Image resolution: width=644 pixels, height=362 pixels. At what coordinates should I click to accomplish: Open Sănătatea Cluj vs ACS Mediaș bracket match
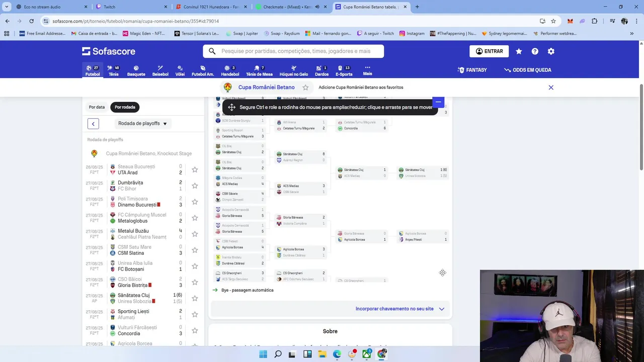click(x=362, y=173)
